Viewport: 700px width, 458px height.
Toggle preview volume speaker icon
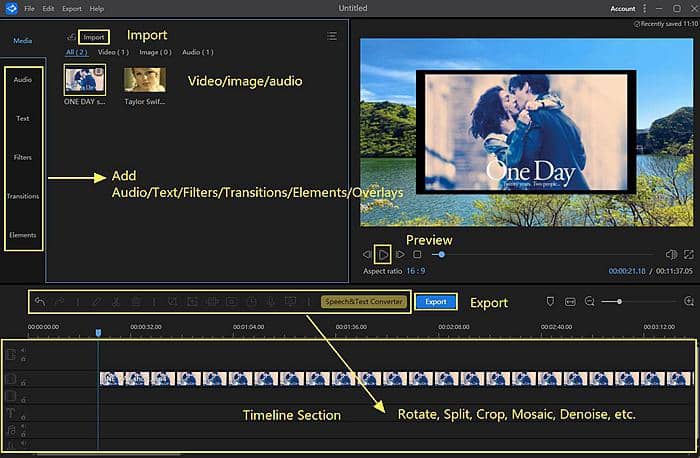(x=671, y=254)
